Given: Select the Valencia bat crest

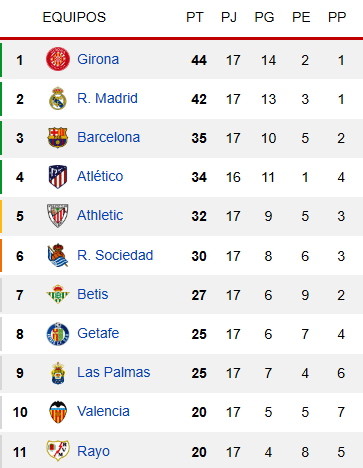Looking at the screenshot, I should click(x=58, y=412).
